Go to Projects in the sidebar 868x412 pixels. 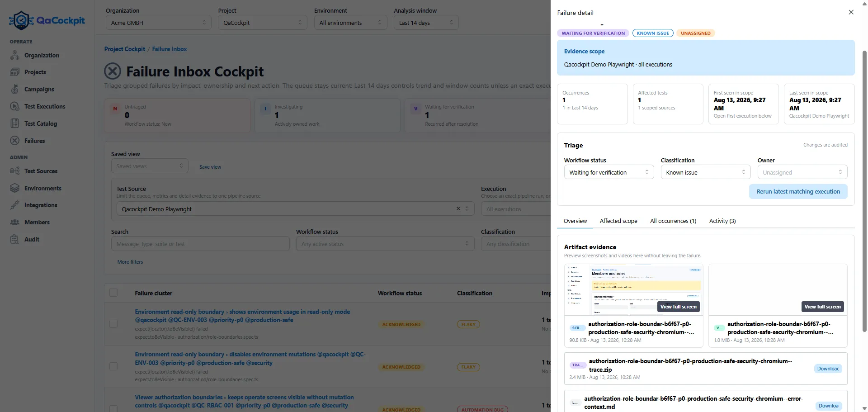click(28, 72)
